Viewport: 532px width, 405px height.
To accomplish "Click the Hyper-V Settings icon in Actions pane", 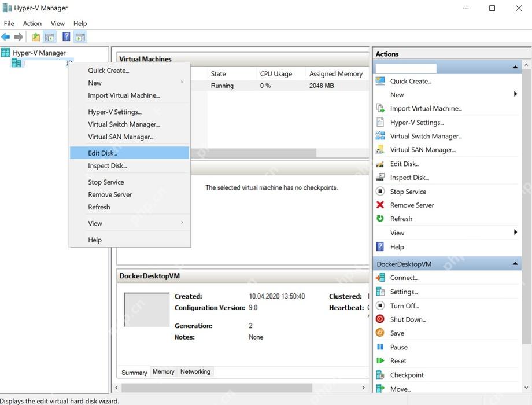I will click(x=380, y=122).
